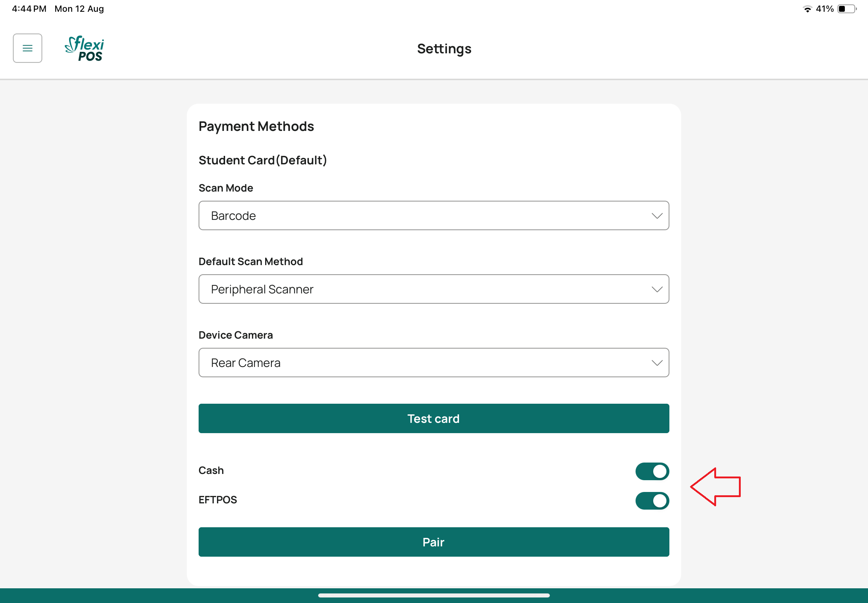Screen dimensions: 868x603
Task: Click the Settings page title
Action: coord(444,49)
